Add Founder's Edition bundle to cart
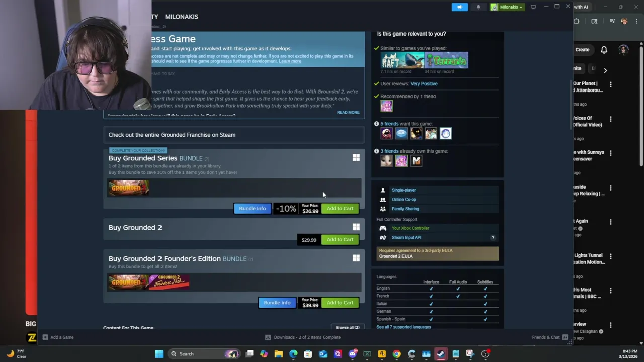 [340, 303]
